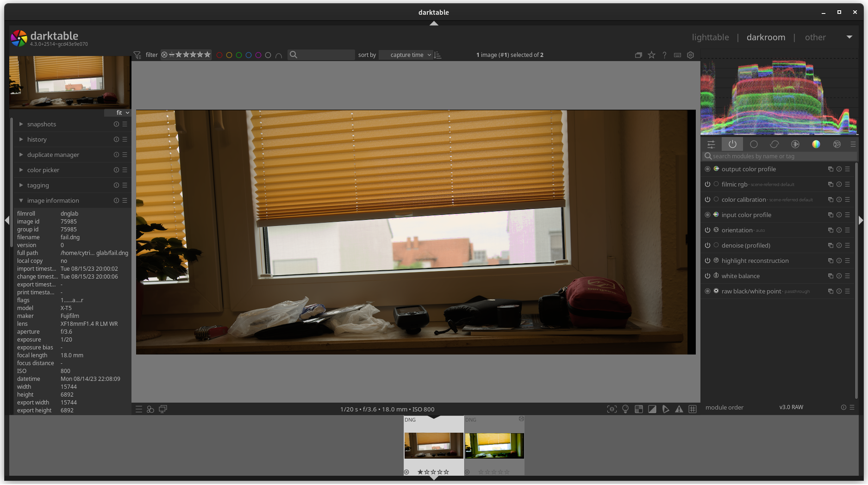
Task: Enable the denoise (profiled) module
Action: click(708, 245)
